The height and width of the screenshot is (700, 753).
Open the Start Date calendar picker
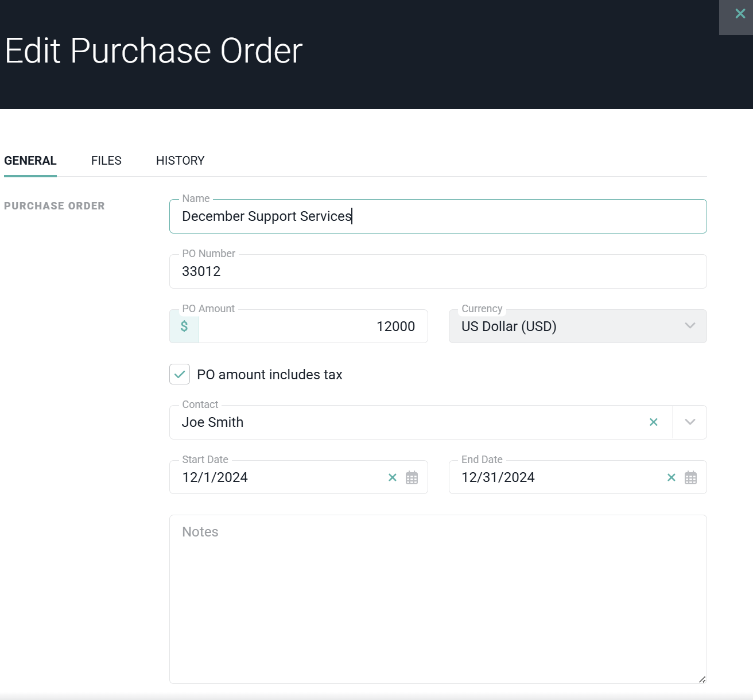tap(412, 477)
